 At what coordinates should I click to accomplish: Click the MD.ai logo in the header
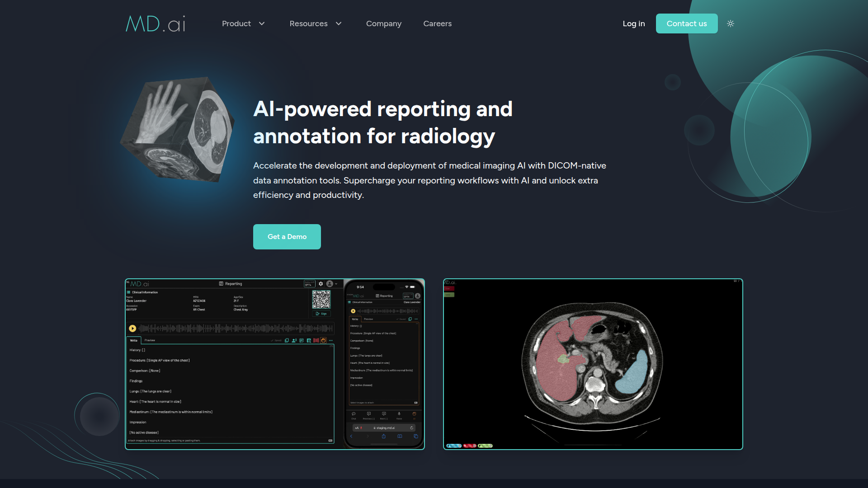tap(156, 23)
